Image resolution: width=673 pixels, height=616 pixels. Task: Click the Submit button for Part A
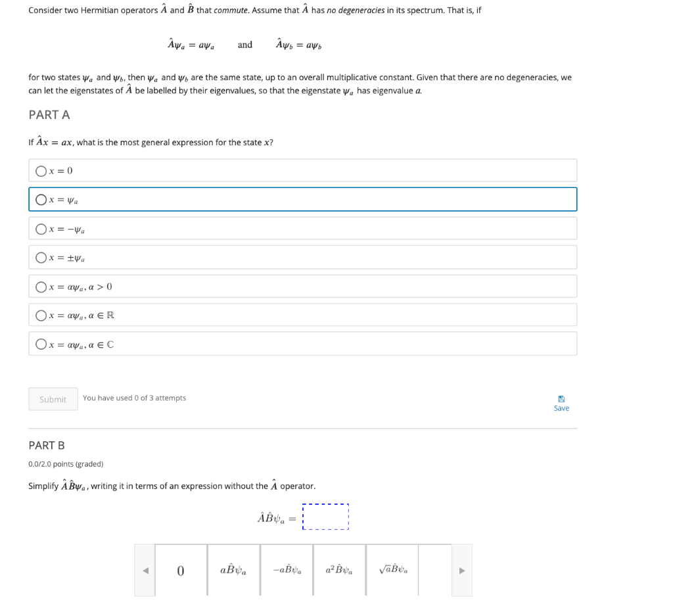click(53, 398)
